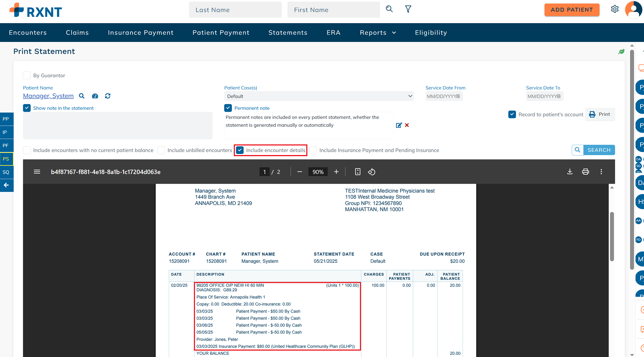Edit the permanent note with pencil icon
644x357 pixels.
pyautogui.click(x=399, y=125)
